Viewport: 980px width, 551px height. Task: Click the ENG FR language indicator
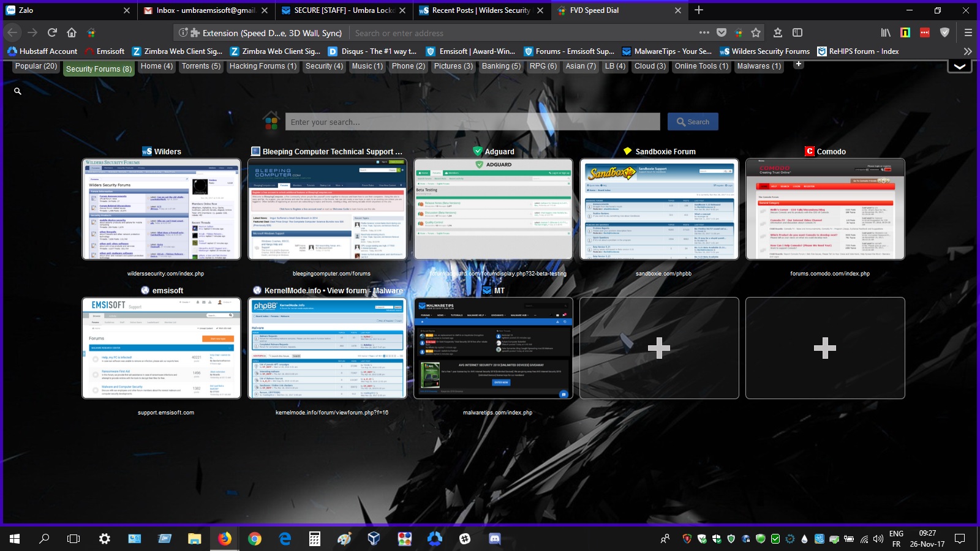point(897,539)
